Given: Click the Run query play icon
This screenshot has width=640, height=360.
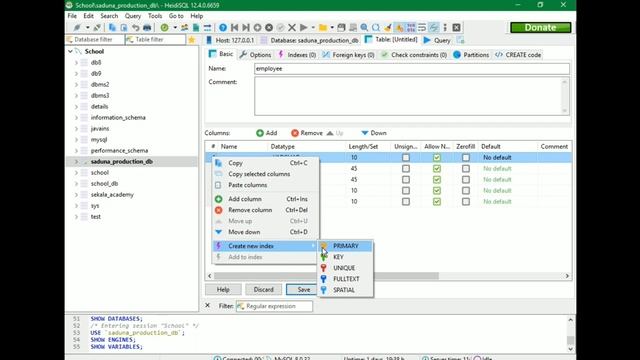Looking at the screenshot, I should pos(304,27).
